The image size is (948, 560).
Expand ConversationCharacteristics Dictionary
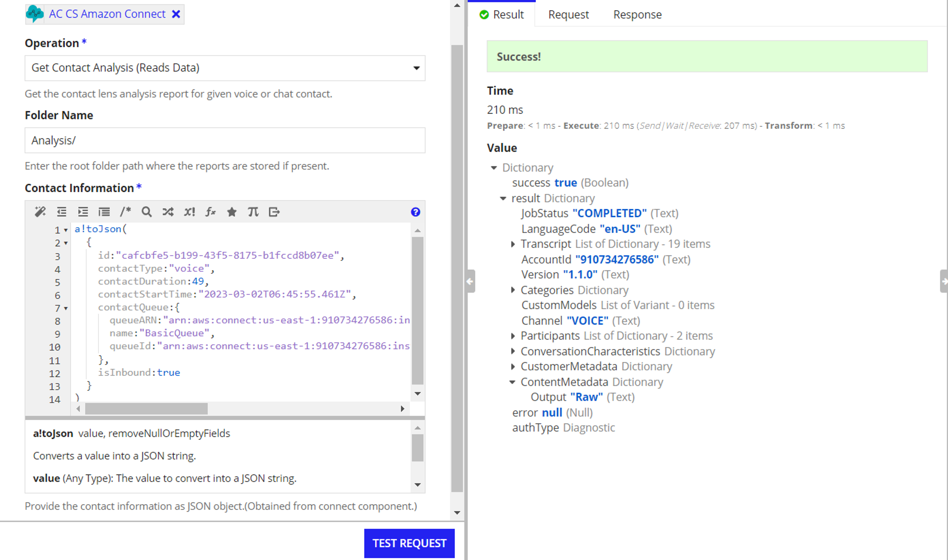coord(513,351)
